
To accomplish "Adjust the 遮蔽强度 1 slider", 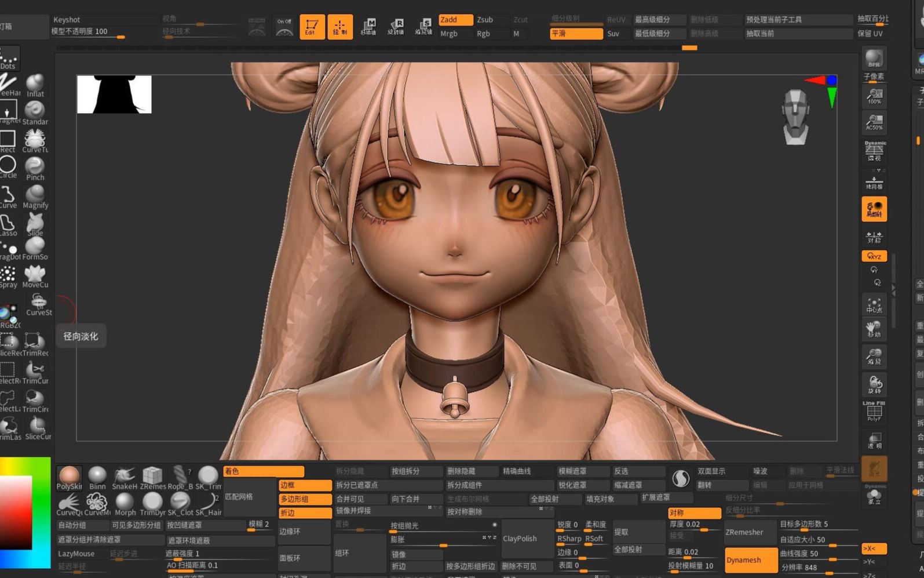I will [220, 554].
